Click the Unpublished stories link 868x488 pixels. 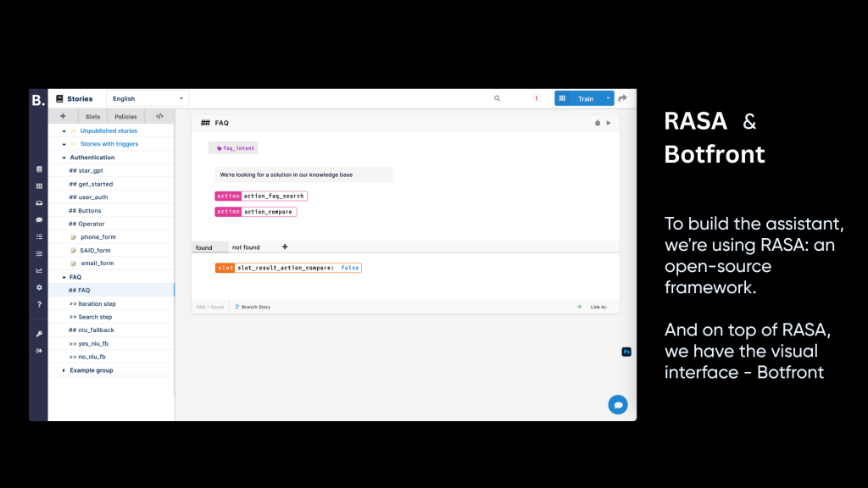[x=108, y=130]
